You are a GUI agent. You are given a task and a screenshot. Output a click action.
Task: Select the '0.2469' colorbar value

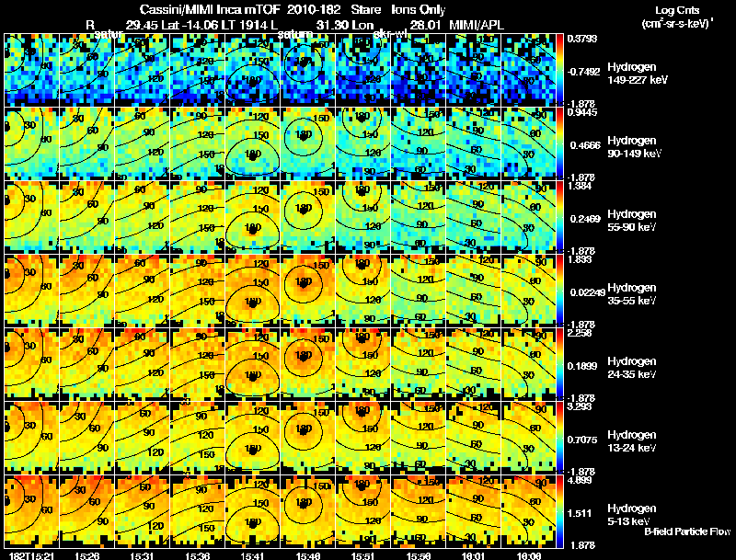[x=583, y=219]
